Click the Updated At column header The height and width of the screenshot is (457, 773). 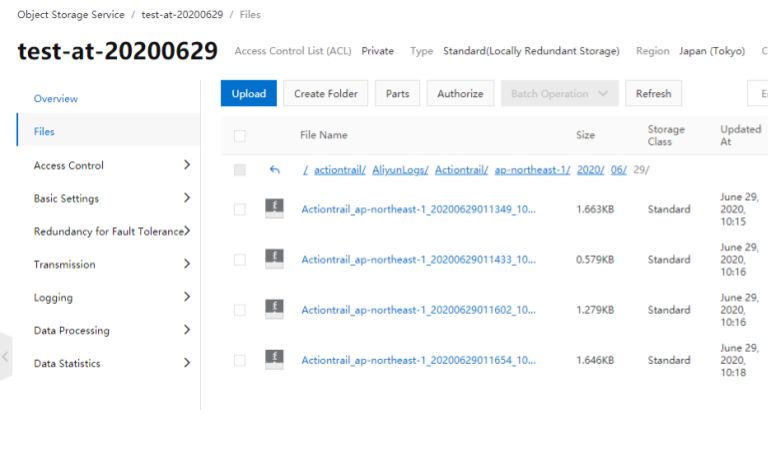click(740, 136)
